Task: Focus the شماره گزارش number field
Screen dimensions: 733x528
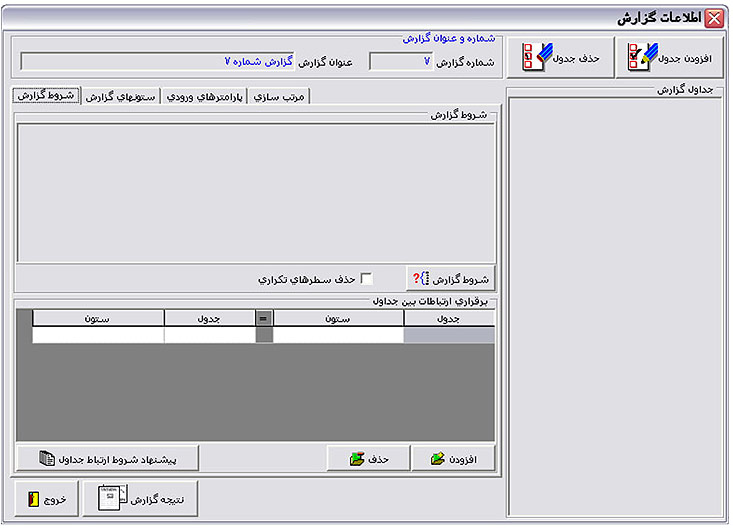Action: click(401, 62)
